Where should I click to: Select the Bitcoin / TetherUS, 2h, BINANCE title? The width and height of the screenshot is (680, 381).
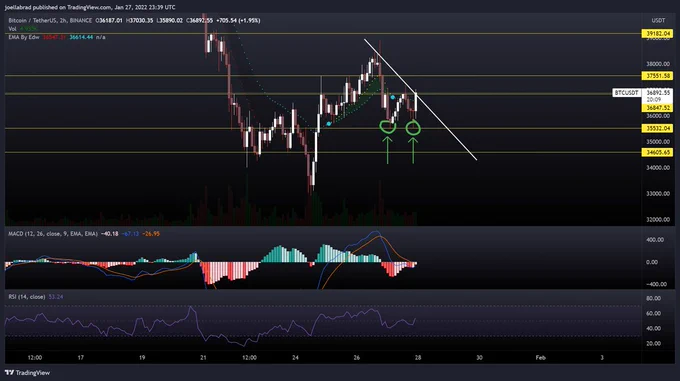(50, 20)
